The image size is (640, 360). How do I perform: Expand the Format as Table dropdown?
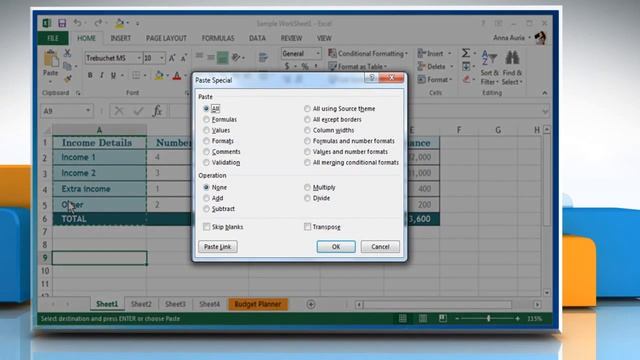tap(385, 67)
